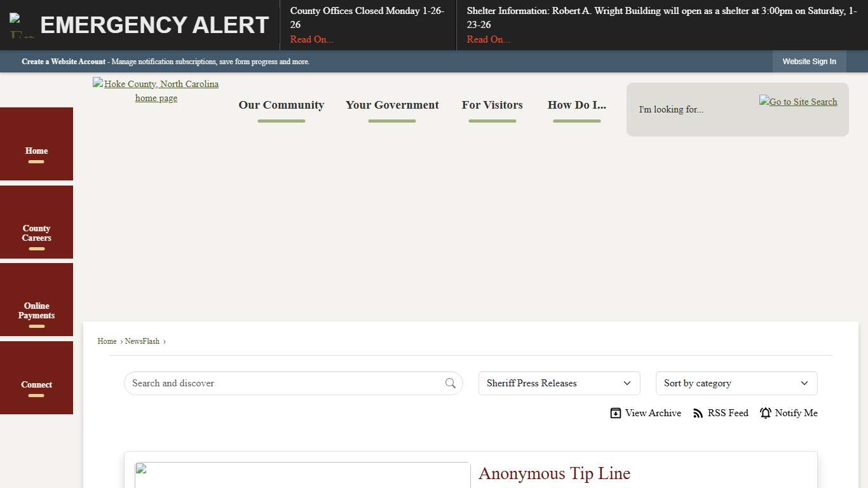Open the Your Government menu
Viewport: 868px width, 488px height.
coord(392,105)
